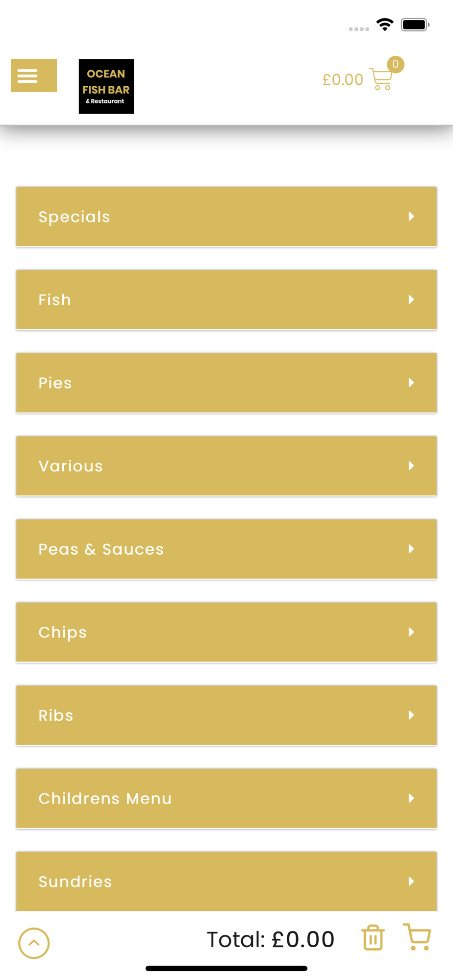Select the Ribs menu category

[x=226, y=715]
